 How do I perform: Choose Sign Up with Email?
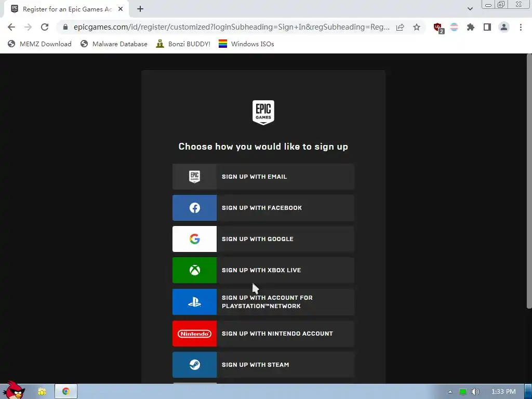(x=263, y=177)
